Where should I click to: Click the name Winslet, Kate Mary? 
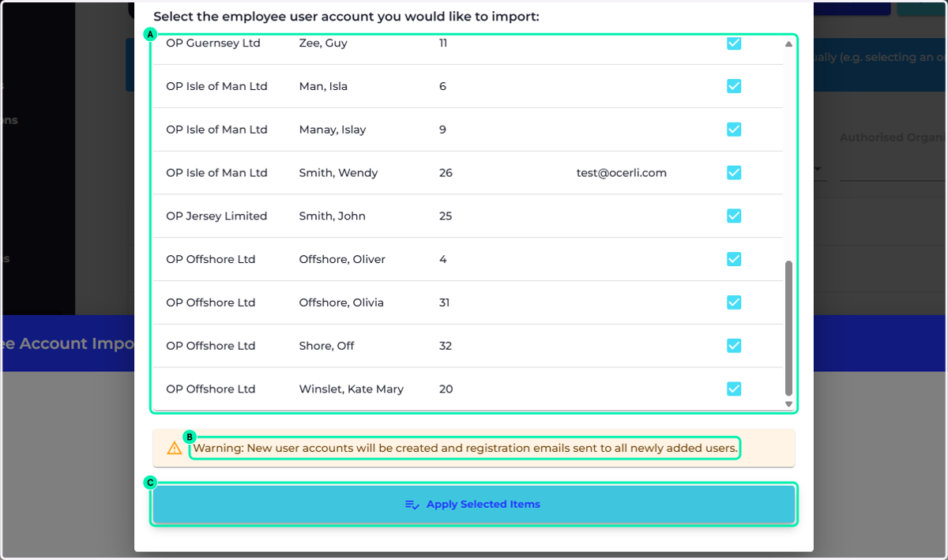pos(351,389)
